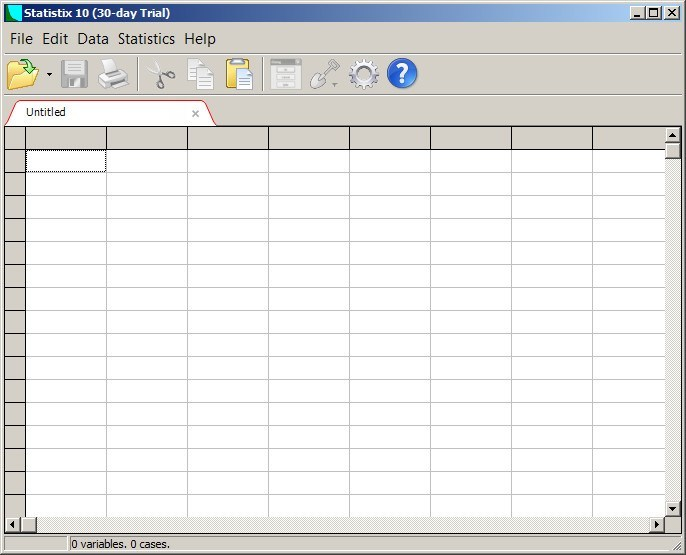Open help with the blue question icon

point(402,73)
